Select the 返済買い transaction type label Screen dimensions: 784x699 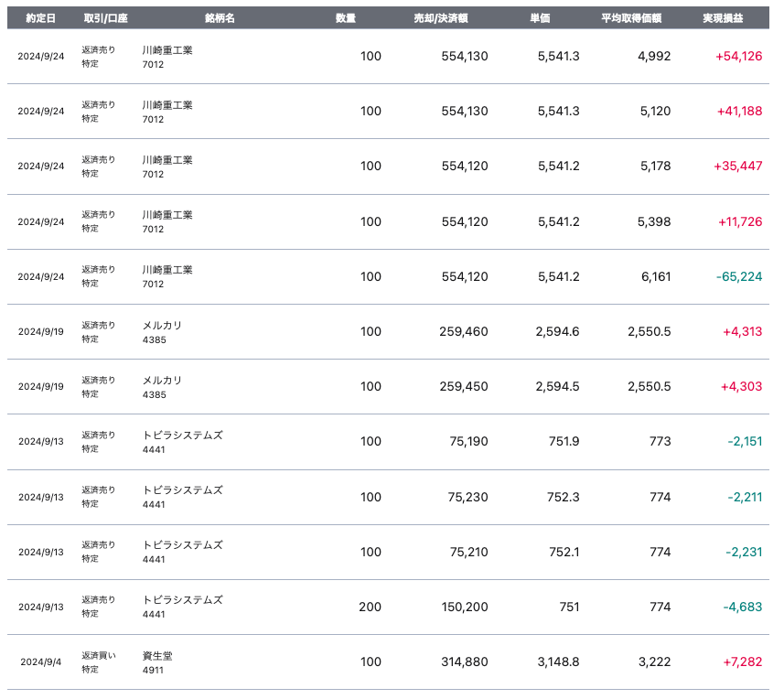click(99, 655)
